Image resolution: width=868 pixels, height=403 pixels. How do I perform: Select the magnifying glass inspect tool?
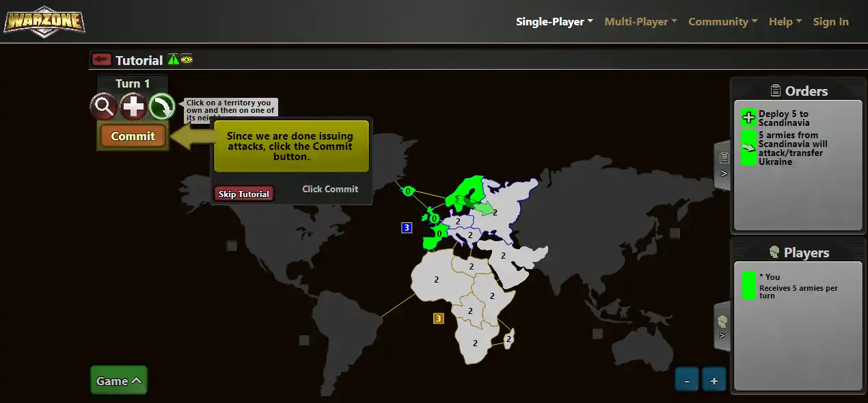click(x=104, y=106)
